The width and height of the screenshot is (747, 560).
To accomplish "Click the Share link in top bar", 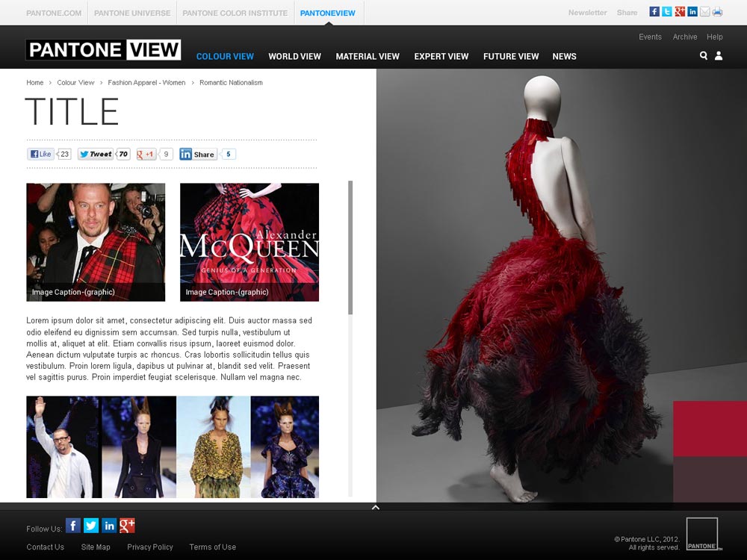I will pyautogui.click(x=627, y=13).
